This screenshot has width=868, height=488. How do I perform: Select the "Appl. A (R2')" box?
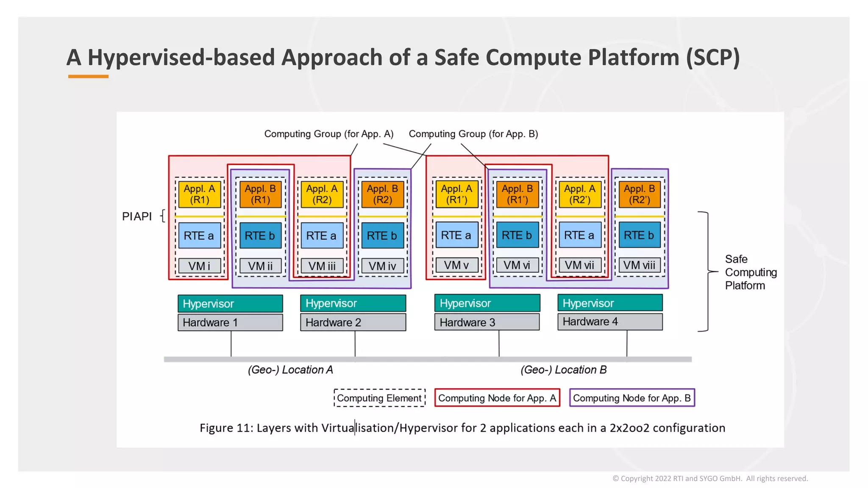coord(580,194)
